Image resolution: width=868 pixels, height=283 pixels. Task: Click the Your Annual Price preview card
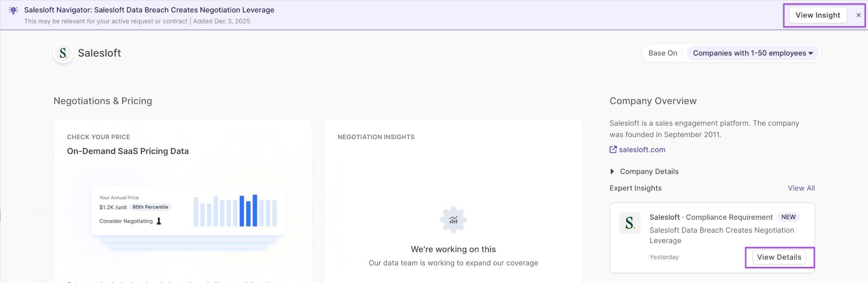[x=188, y=211]
